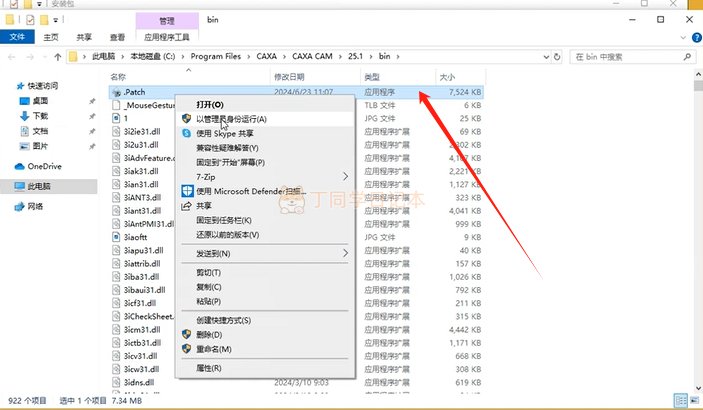Select OneDrive in the navigation pane
The height and width of the screenshot is (410, 703).
click(44, 166)
